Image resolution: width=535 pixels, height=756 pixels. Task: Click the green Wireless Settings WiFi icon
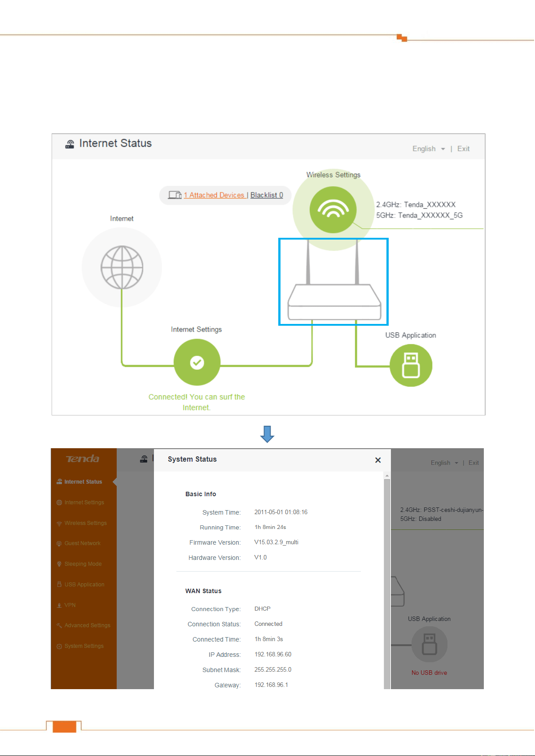[x=333, y=210]
